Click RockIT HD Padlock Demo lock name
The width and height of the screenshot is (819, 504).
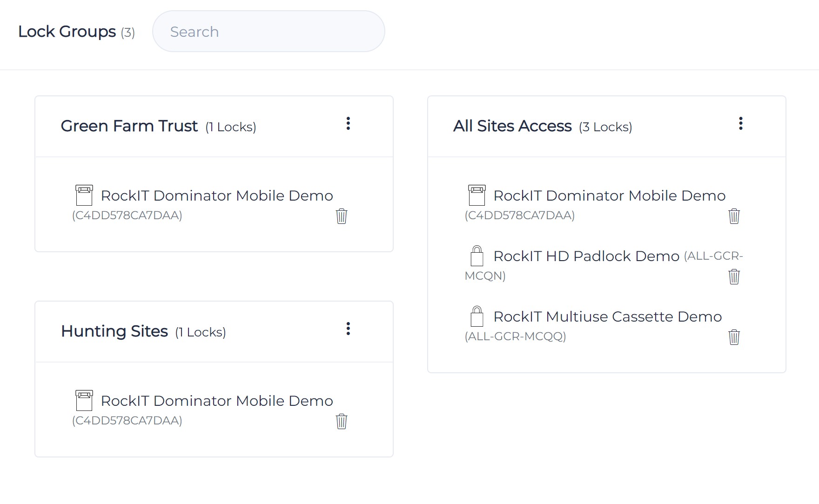pos(586,256)
